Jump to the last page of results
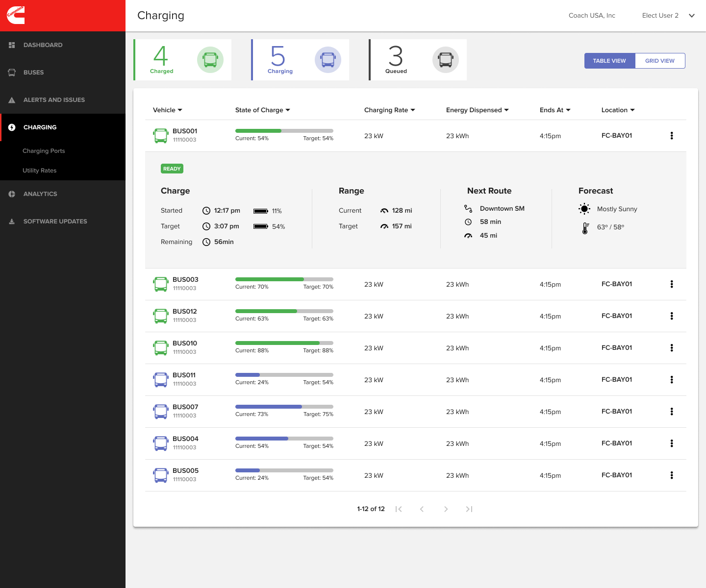This screenshot has height=588, width=706. tap(469, 509)
